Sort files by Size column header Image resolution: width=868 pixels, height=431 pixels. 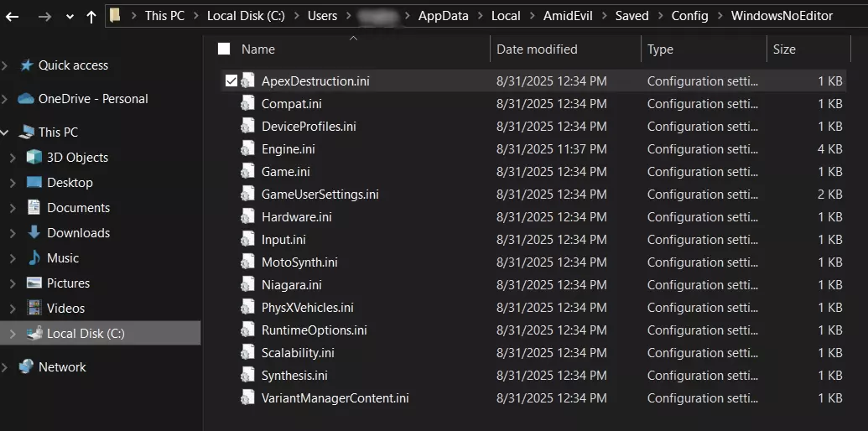tap(784, 49)
